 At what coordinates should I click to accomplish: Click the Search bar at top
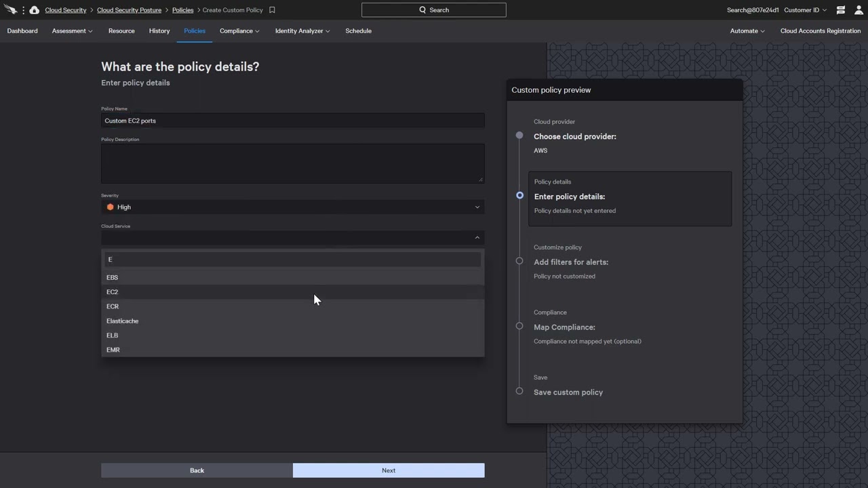coord(434,10)
